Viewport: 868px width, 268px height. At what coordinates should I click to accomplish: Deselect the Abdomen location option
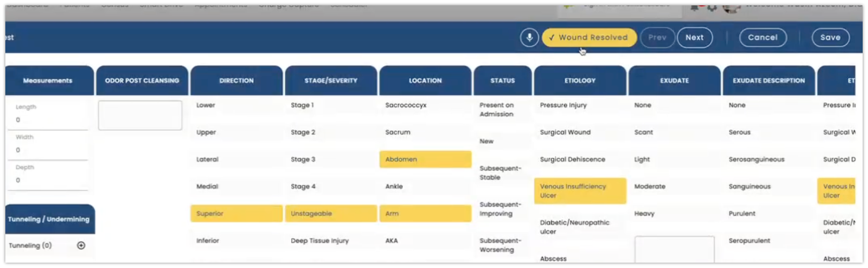(425, 159)
